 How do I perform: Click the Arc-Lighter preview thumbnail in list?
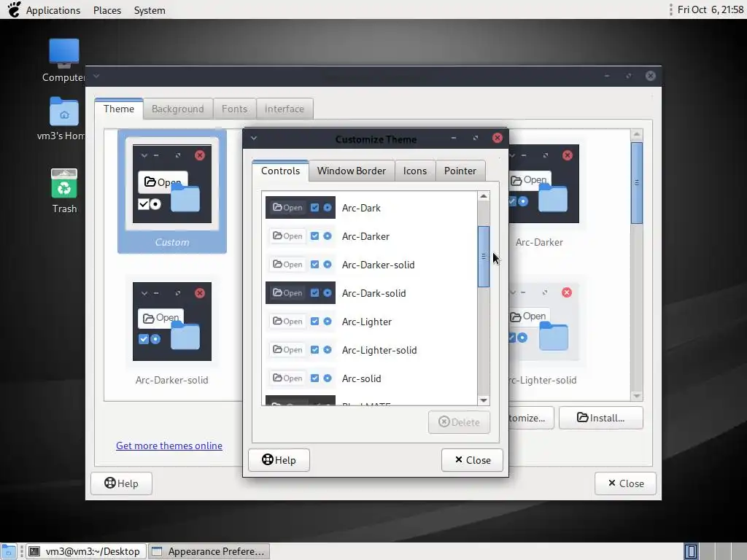point(300,322)
